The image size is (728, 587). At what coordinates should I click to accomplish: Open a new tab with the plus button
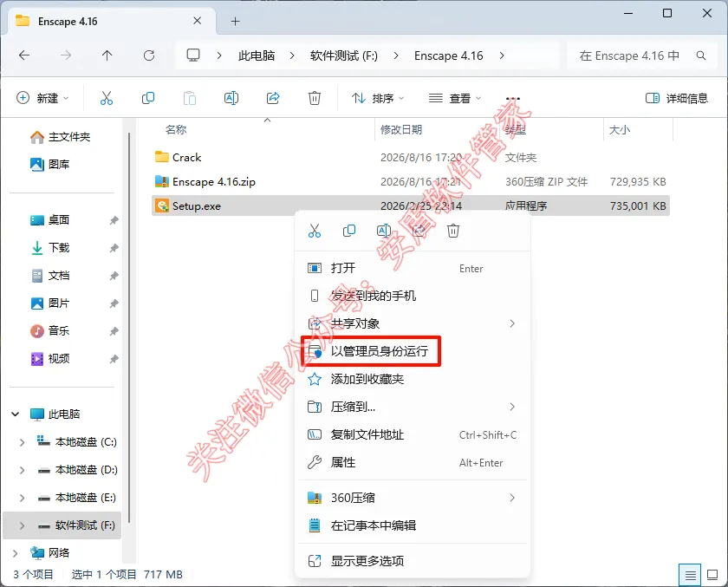(x=236, y=22)
